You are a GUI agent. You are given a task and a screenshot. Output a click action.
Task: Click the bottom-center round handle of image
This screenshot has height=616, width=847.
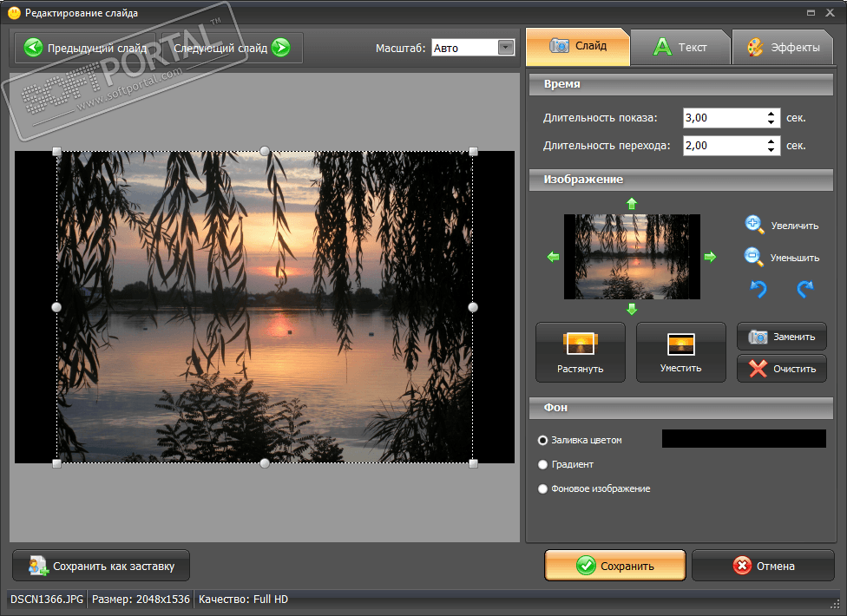point(265,463)
